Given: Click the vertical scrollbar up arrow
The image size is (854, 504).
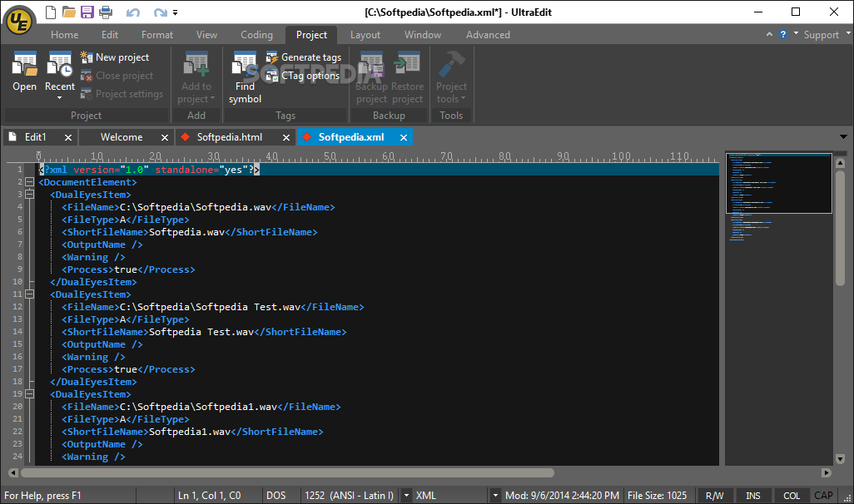Looking at the screenshot, I should (x=840, y=163).
